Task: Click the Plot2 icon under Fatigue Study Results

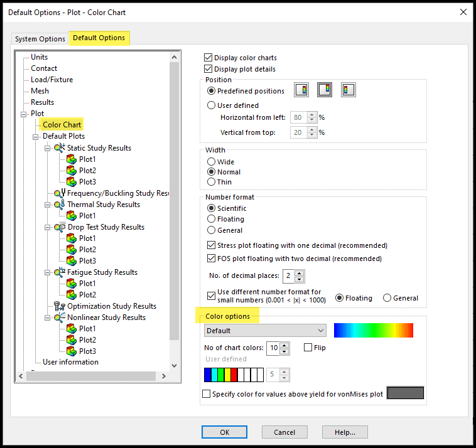Action: [x=72, y=295]
